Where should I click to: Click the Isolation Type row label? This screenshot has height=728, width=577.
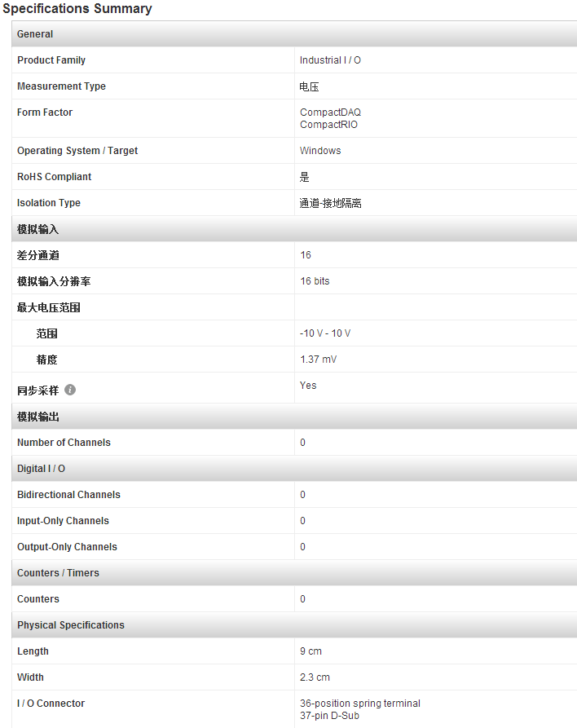(x=49, y=203)
